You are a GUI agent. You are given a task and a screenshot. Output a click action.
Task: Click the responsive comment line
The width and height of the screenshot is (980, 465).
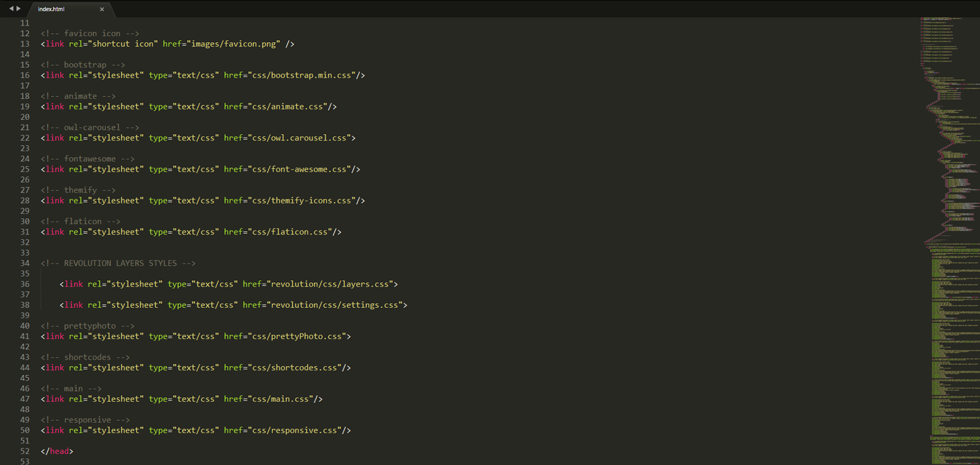(85, 420)
